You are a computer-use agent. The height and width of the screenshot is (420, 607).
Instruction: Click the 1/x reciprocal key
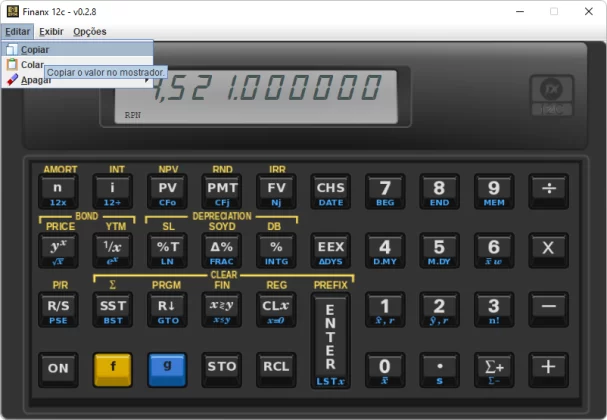[x=112, y=250]
